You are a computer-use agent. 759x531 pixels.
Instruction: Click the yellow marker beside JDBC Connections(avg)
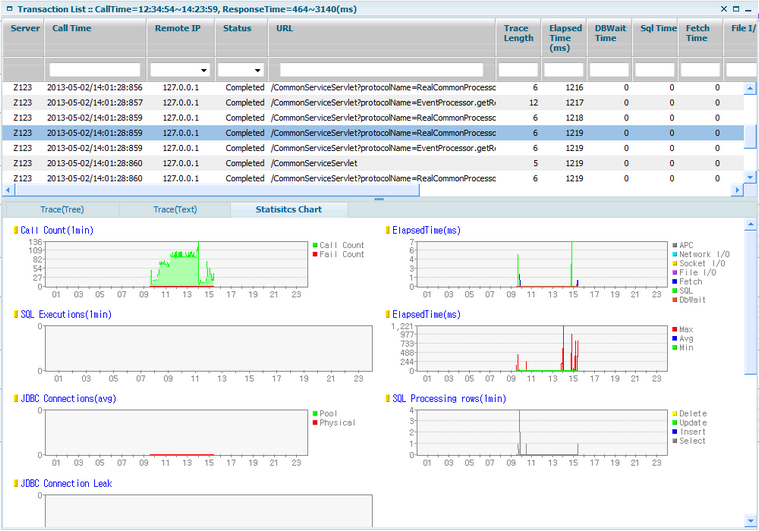[15, 398]
